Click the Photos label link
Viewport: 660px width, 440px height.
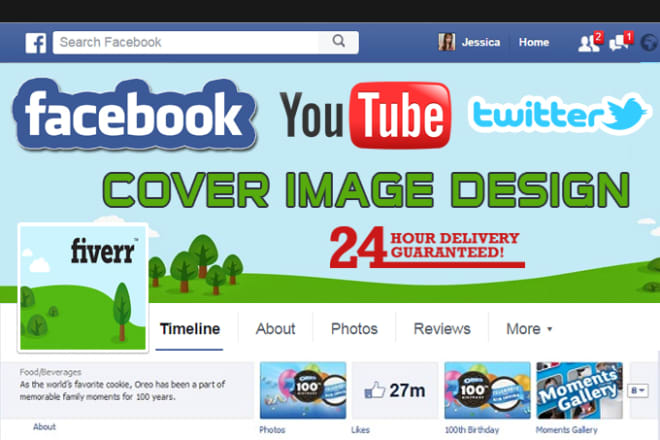(x=272, y=430)
